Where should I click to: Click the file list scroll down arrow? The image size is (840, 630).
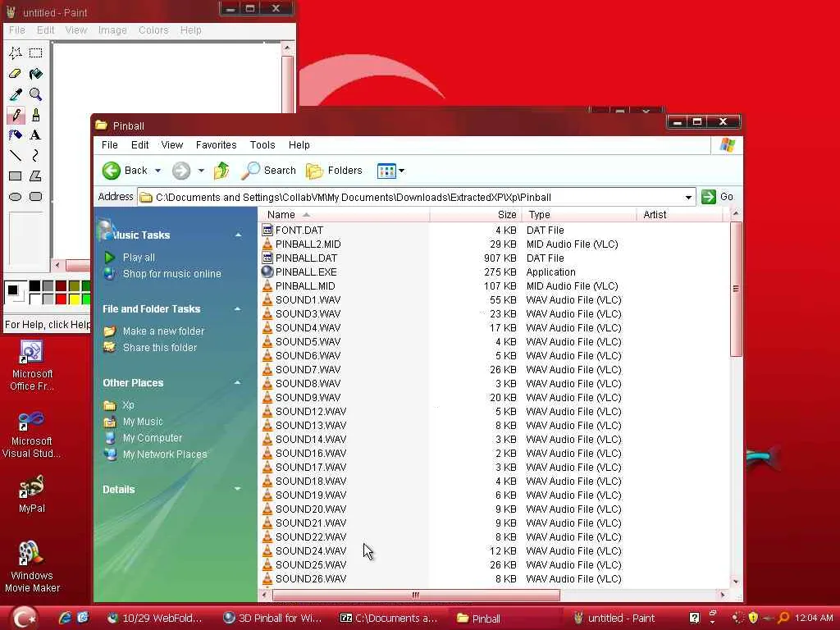click(x=736, y=582)
